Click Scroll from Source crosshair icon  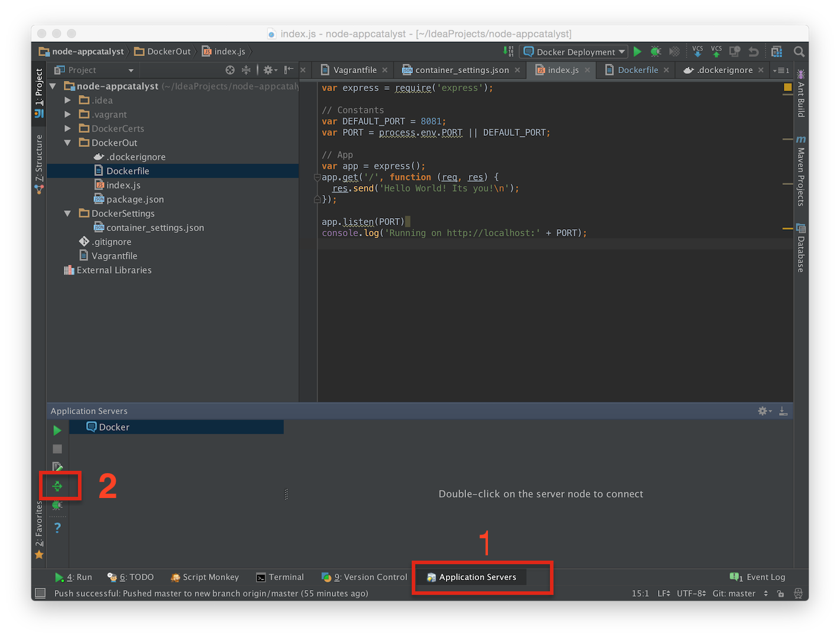[230, 70]
